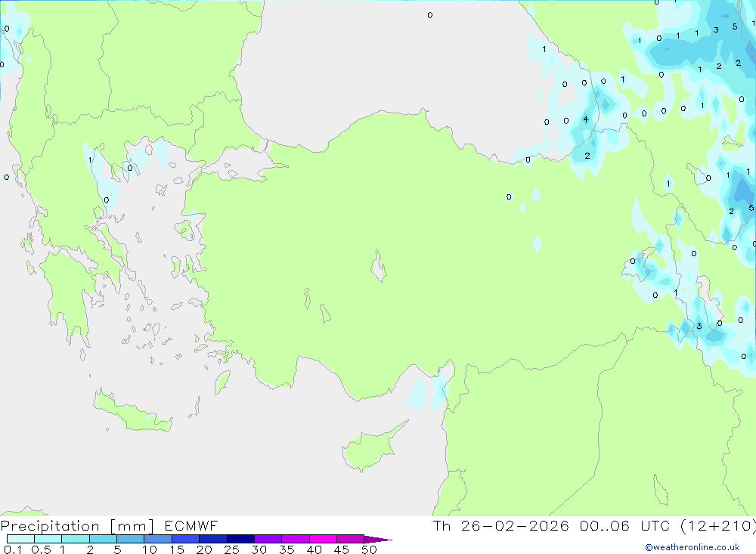Click the 30–35 mm violet legend swatch

click(x=268, y=539)
